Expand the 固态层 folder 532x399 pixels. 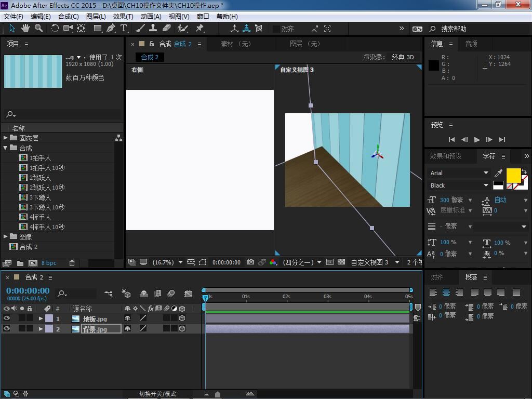click(5, 138)
